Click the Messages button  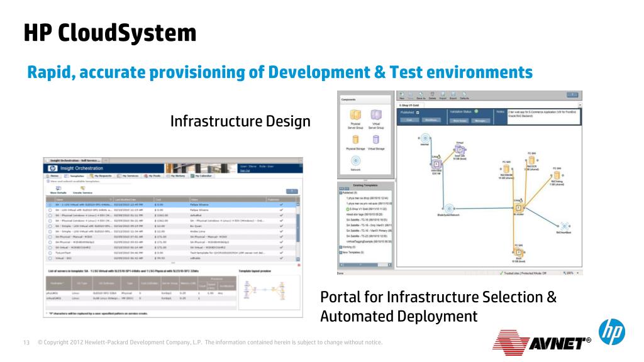point(480,121)
